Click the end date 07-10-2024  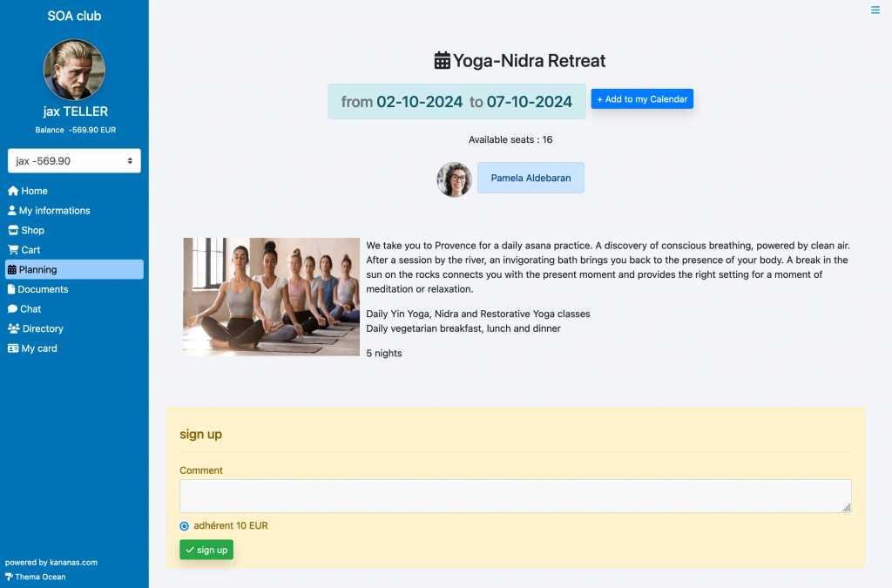click(x=529, y=102)
